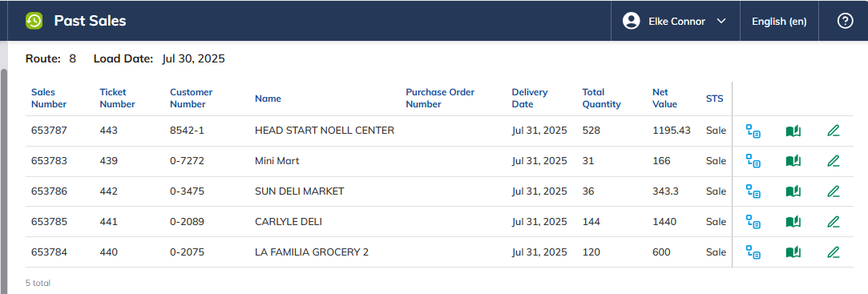The image size is (868, 294).
Task: Open the flow details icon for CARLYLE DELI
Action: [x=753, y=222]
